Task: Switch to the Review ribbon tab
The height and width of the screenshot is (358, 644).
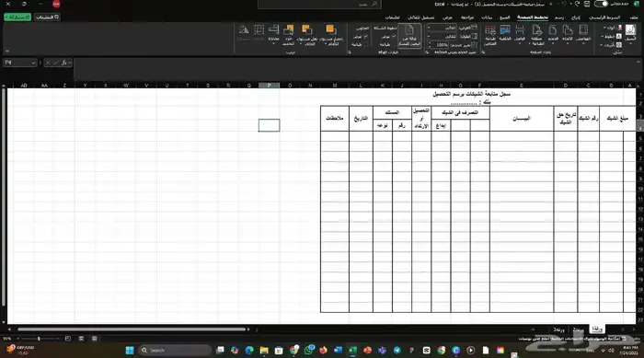Action: [x=467, y=17]
